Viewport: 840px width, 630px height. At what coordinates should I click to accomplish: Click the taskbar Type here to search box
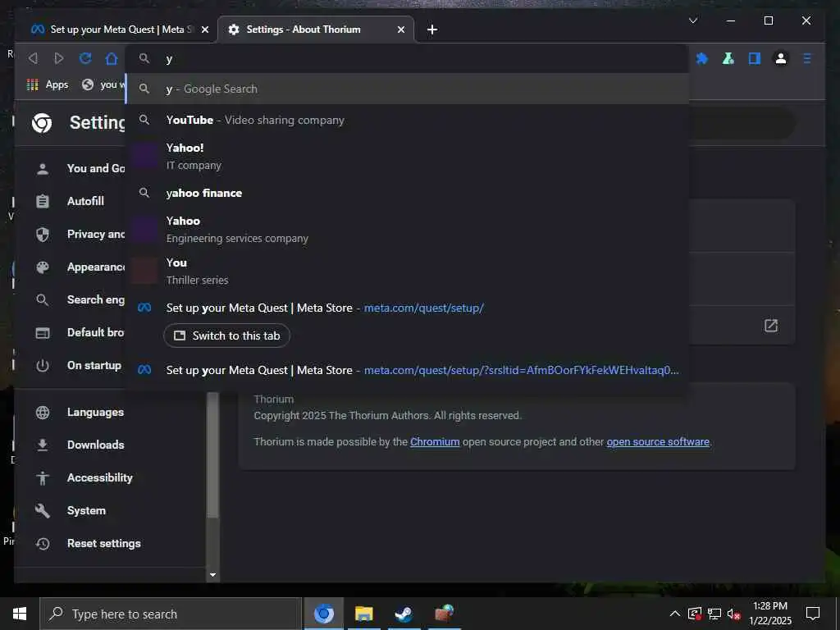coord(171,614)
